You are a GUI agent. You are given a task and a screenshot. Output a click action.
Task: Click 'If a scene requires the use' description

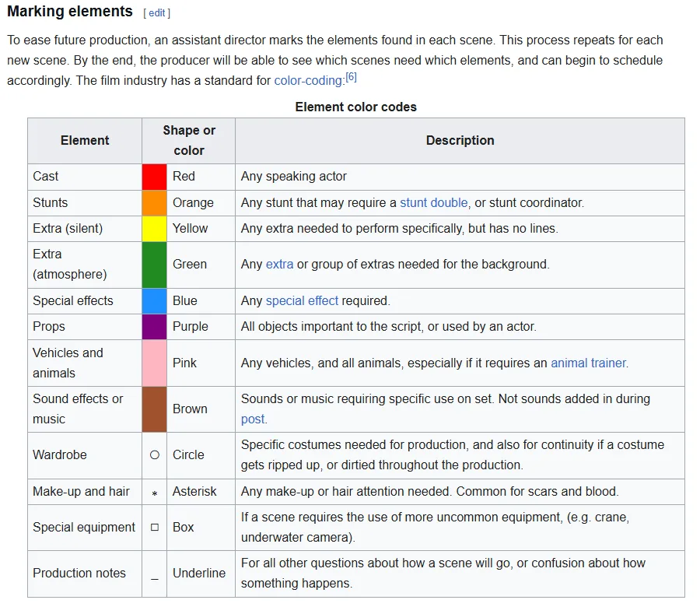pos(436,528)
